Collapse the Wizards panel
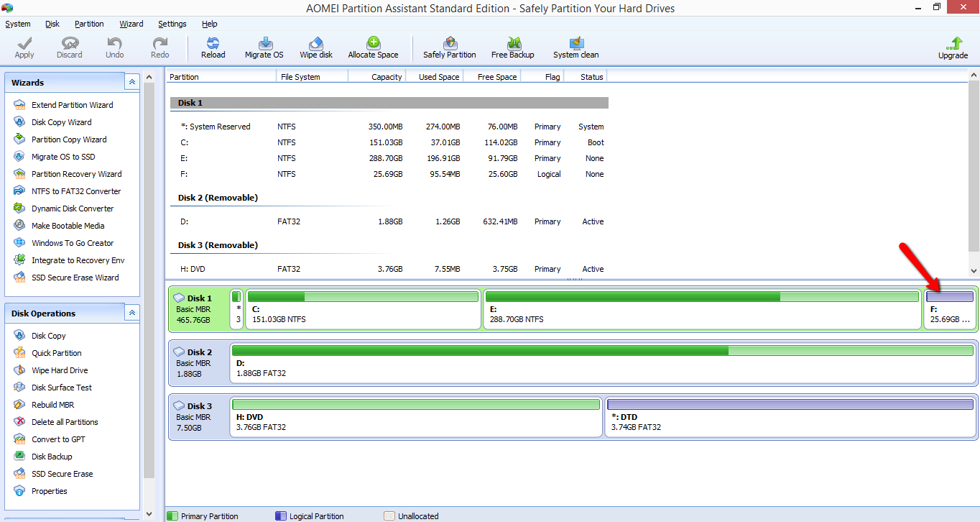Image resolution: width=980 pixels, height=522 pixels. pos(132,82)
